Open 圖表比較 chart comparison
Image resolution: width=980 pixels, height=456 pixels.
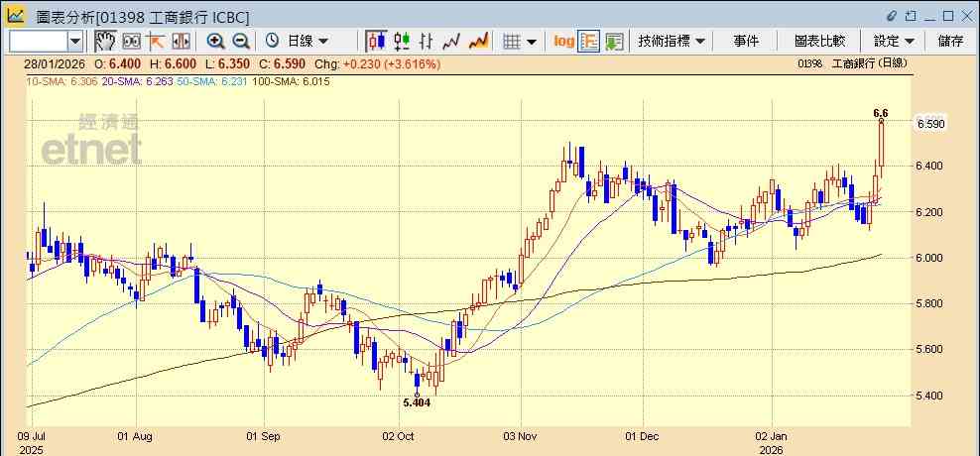[x=819, y=42]
